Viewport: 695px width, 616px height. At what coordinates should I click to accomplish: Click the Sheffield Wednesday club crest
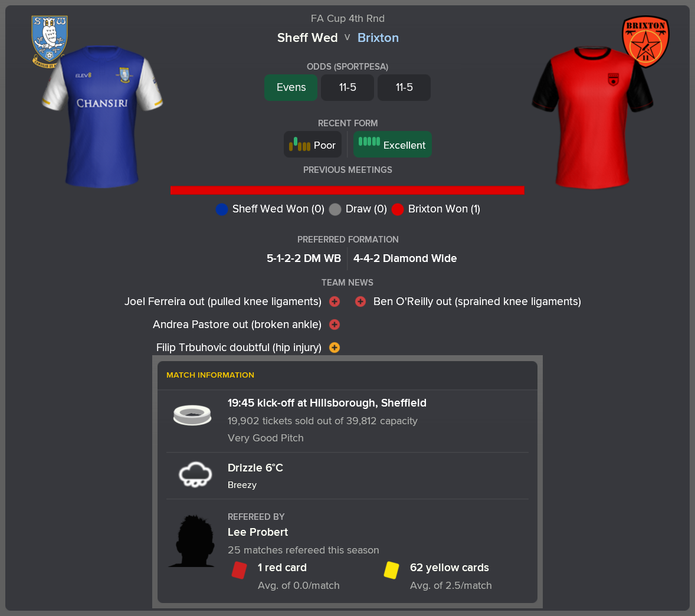49,41
